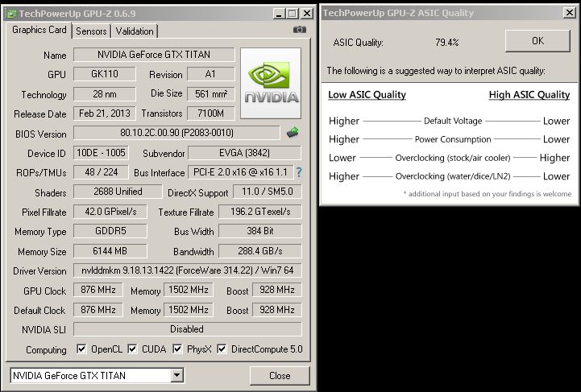Click Memory Type value GDDR5
581x392 pixels.
tap(110, 230)
